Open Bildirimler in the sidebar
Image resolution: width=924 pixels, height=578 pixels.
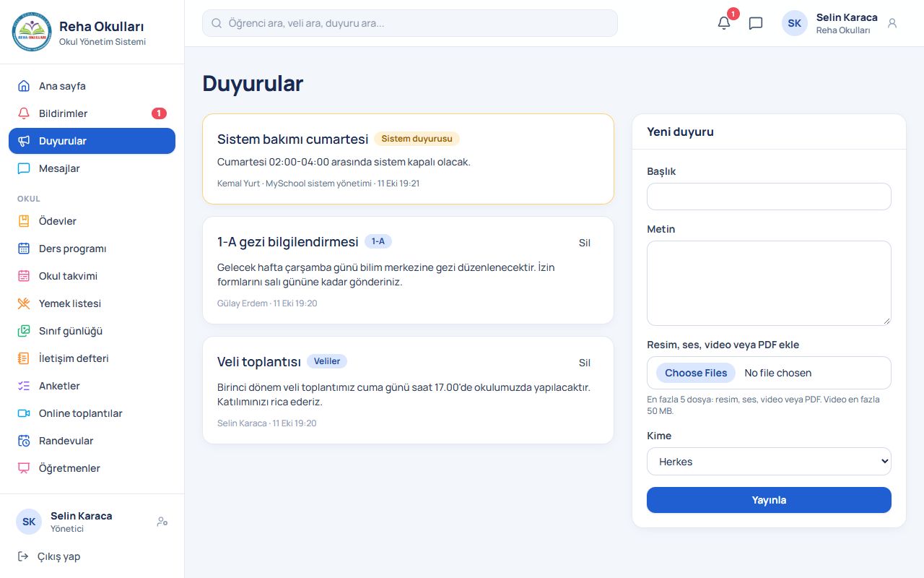(x=92, y=113)
